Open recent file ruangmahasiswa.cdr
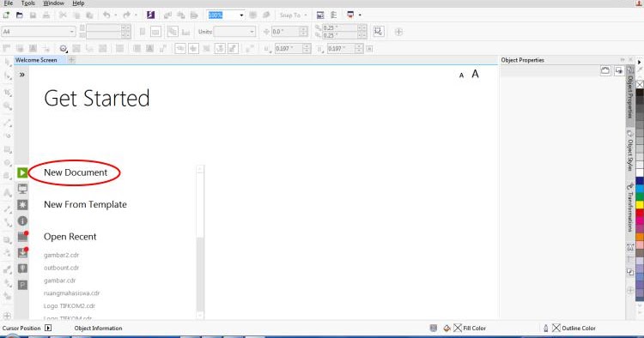Viewport: 644px width, 338px height. pos(71,293)
